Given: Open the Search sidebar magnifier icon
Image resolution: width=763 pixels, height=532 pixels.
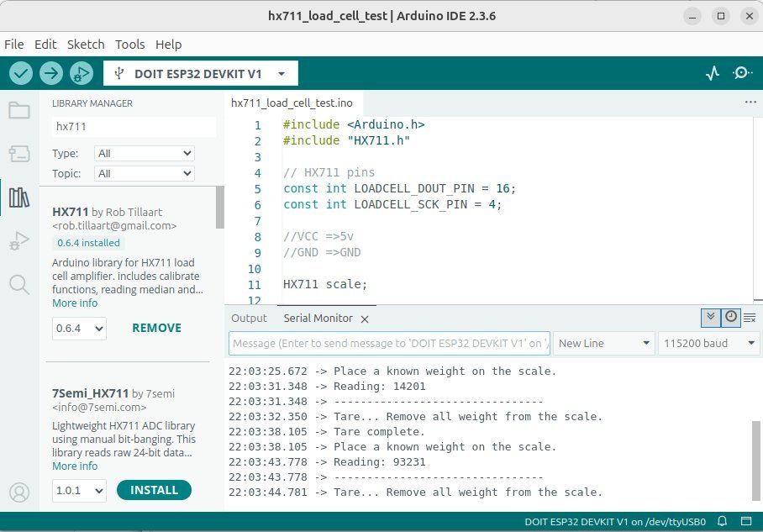Looking at the screenshot, I should (19, 284).
